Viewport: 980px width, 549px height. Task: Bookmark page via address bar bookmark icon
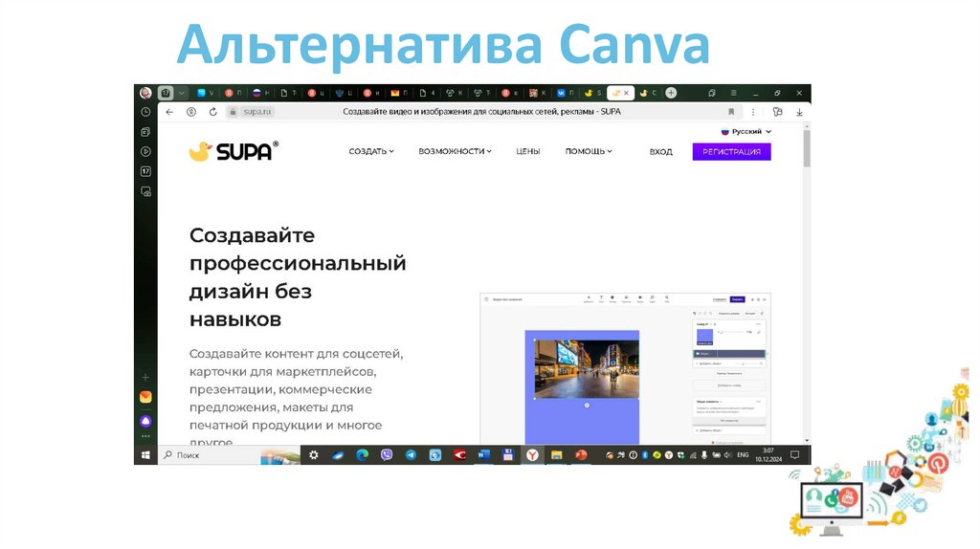pos(730,112)
